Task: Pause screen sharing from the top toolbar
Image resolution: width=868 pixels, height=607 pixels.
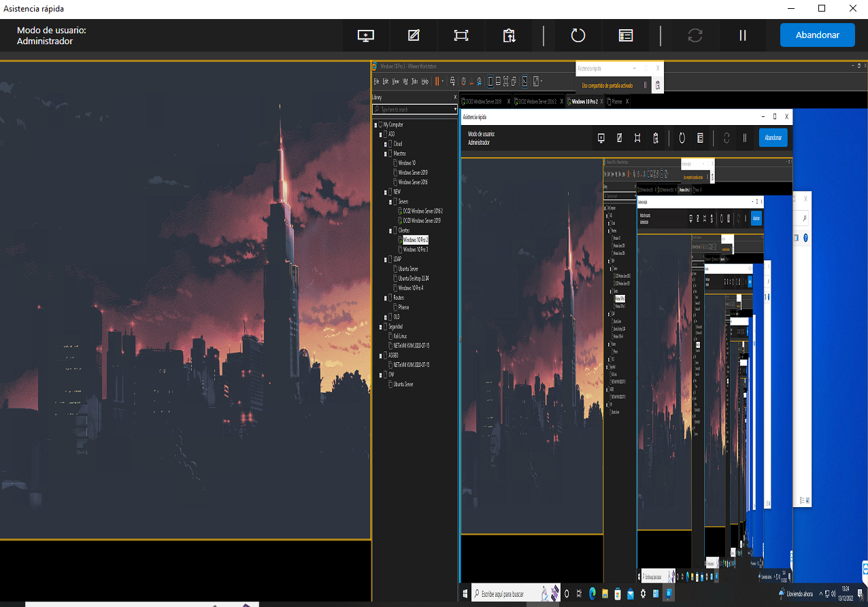Action: (743, 35)
